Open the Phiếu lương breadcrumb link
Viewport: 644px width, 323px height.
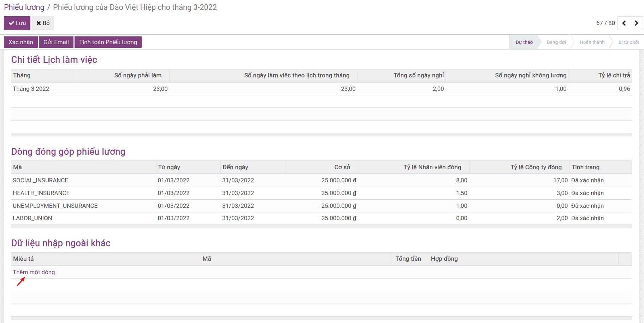pos(24,7)
